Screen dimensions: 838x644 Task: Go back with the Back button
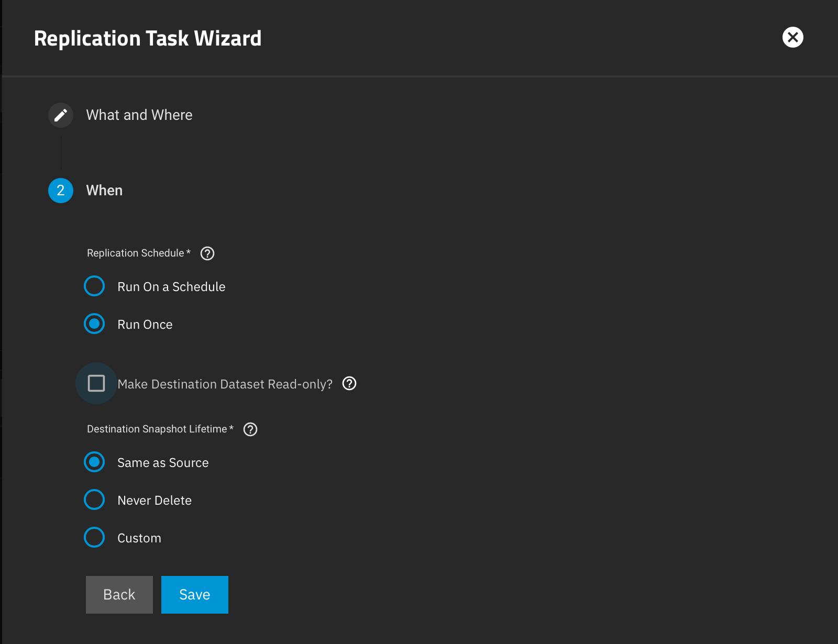(119, 595)
